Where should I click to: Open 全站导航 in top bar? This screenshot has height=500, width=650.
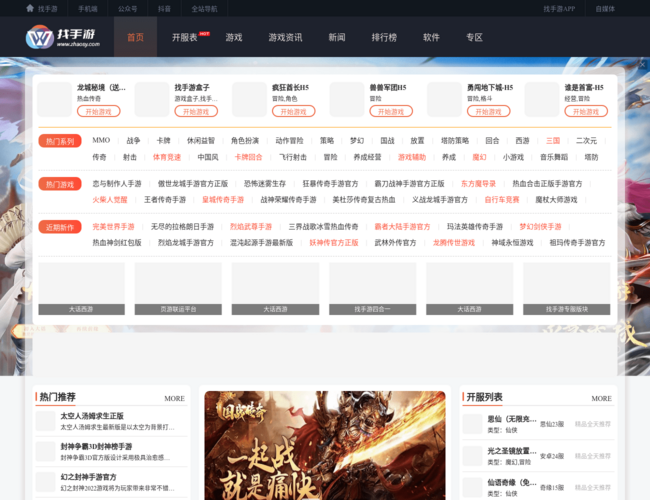click(x=204, y=9)
